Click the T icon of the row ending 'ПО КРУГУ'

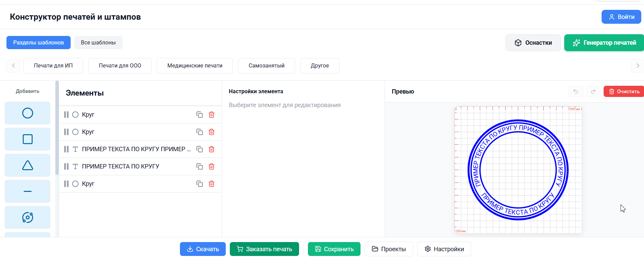[75, 166]
